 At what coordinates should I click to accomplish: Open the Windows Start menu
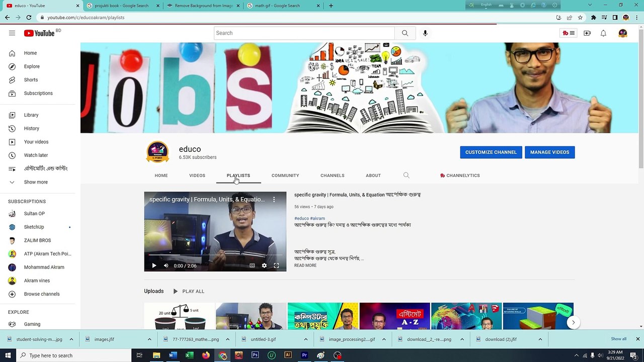point(8,355)
